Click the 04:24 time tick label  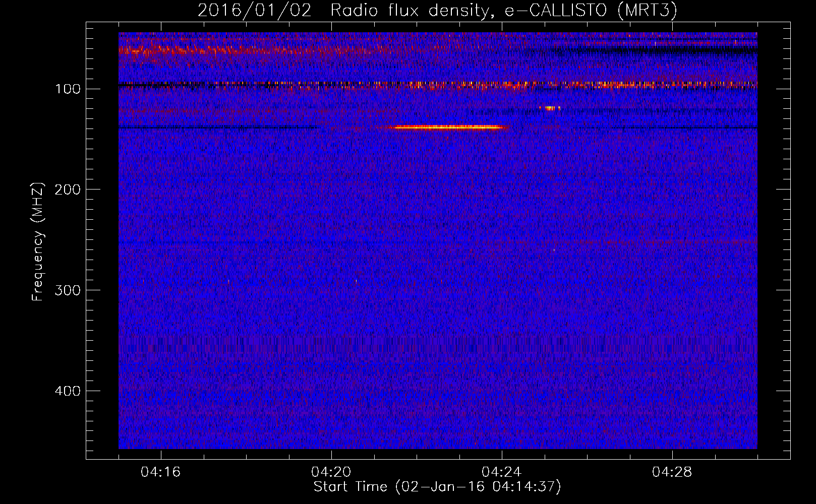(x=502, y=472)
